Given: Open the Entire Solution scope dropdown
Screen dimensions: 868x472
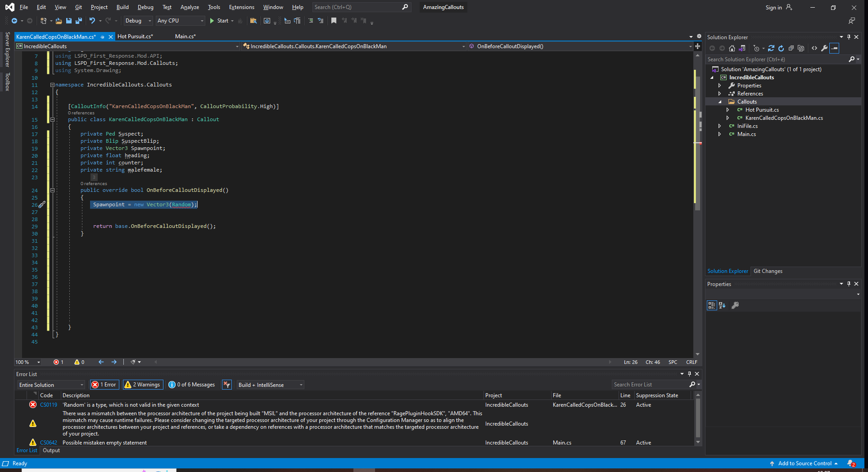Looking at the screenshot, I should 51,385.
